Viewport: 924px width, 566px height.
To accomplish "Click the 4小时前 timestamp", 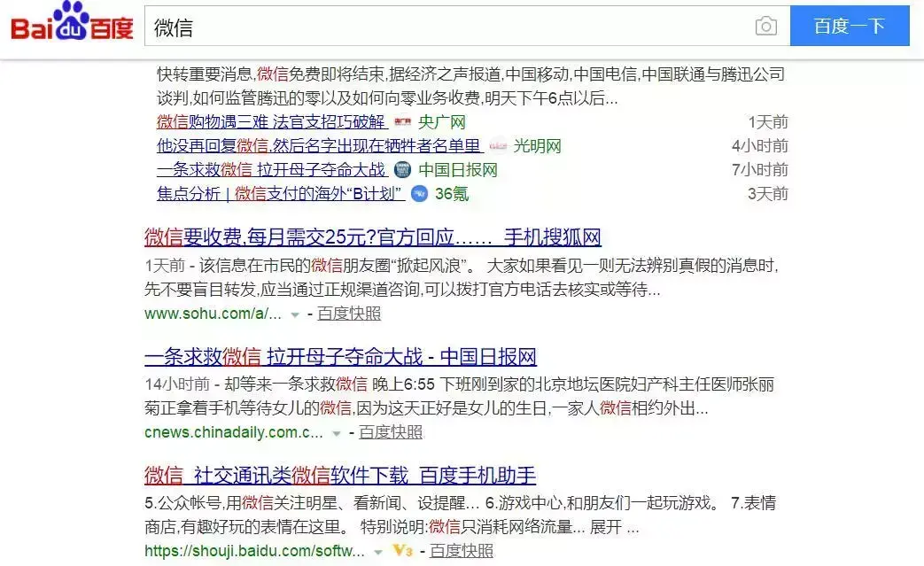I will [x=760, y=145].
